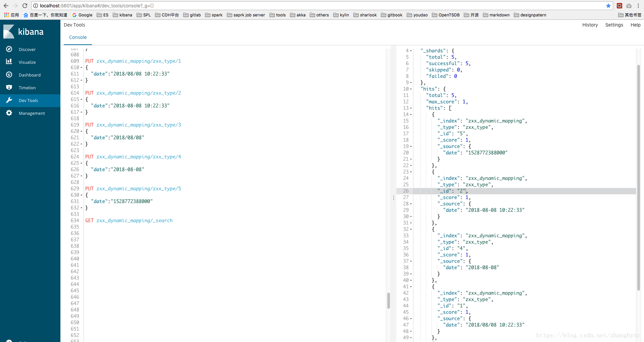Open the Management gear icon

pyautogui.click(x=9, y=113)
